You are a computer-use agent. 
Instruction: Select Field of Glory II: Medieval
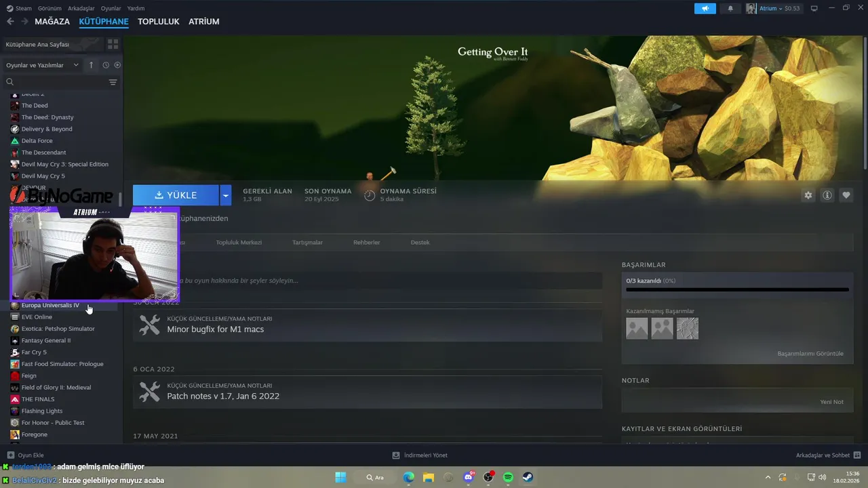(56, 388)
